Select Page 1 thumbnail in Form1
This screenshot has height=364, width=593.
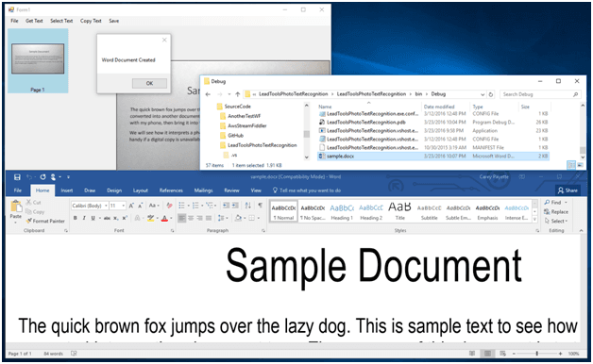pos(38,60)
